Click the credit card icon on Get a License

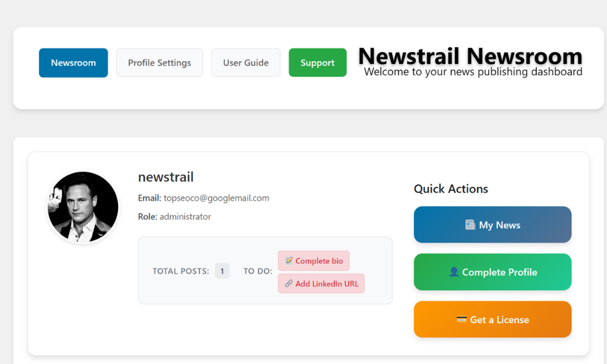pyautogui.click(x=461, y=320)
